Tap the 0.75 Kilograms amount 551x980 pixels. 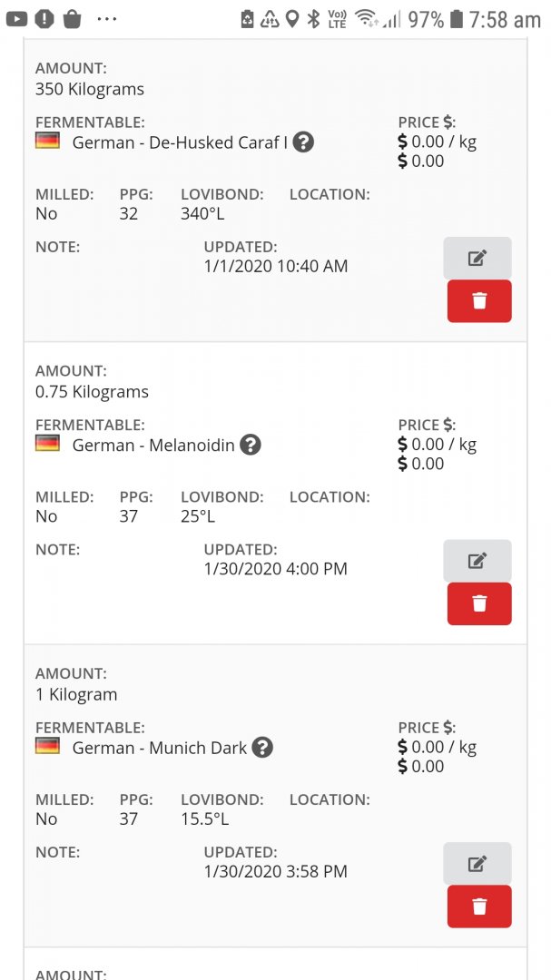(92, 392)
